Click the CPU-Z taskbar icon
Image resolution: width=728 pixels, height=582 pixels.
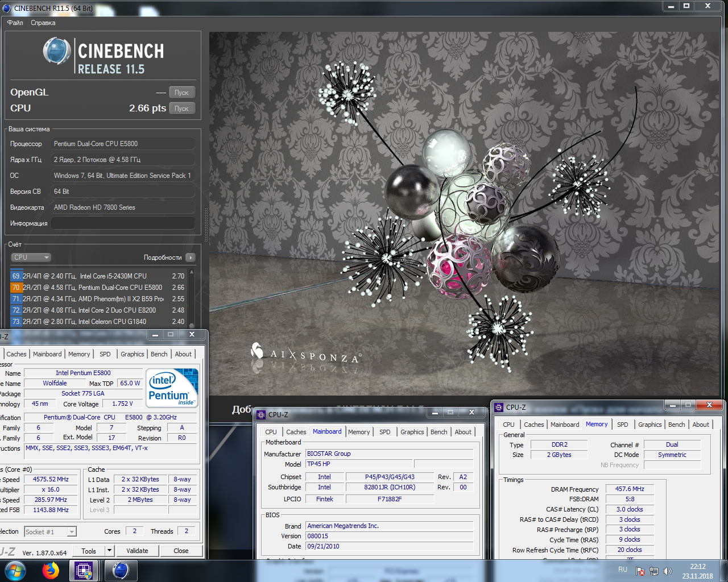84,571
